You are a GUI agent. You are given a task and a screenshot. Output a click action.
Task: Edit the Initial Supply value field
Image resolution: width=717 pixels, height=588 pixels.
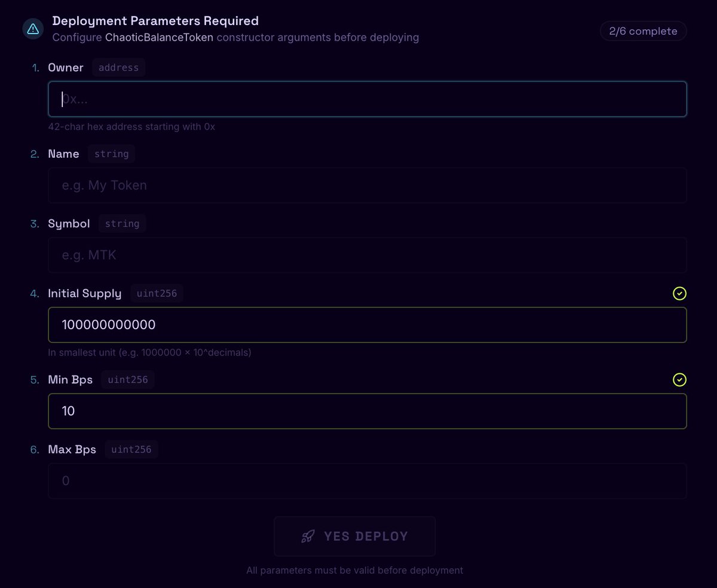pos(367,325)
